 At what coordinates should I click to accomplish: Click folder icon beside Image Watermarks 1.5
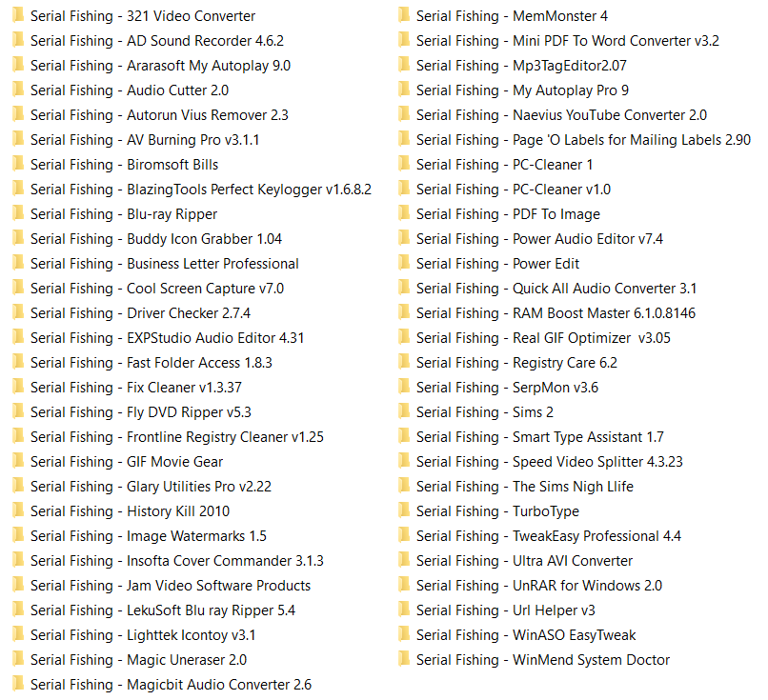[x=18, y=535]
